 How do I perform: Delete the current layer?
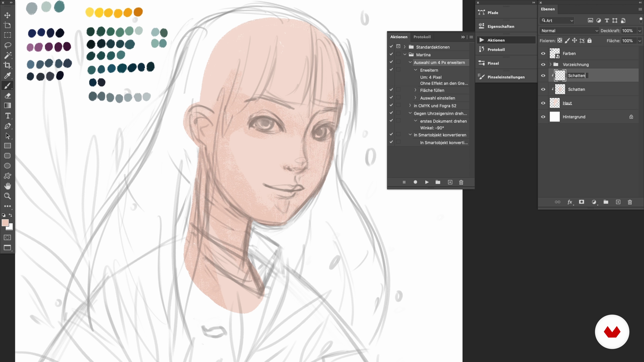click(630, 202)
